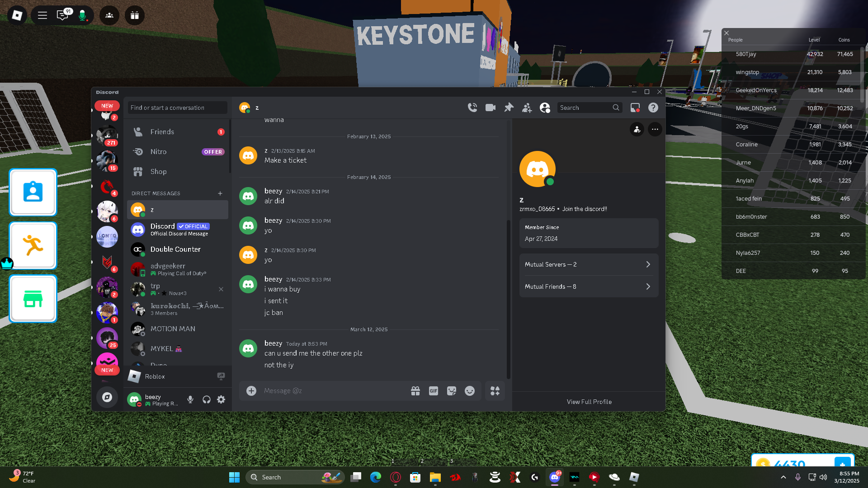Viewport: 868px width, 488px height.
Task: Close the Roblox leaderboard panel
Action: [726, 33]
